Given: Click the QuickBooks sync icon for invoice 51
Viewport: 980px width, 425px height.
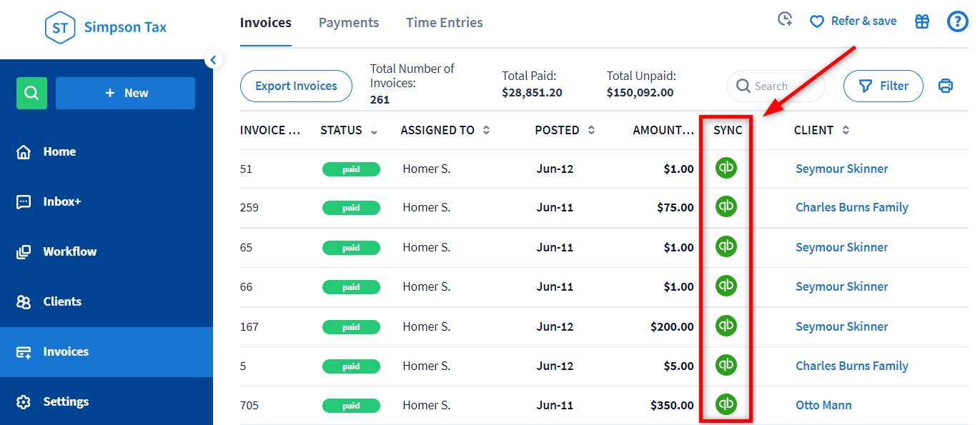Looking at the screenshot, I should click(x=726, y=169).
